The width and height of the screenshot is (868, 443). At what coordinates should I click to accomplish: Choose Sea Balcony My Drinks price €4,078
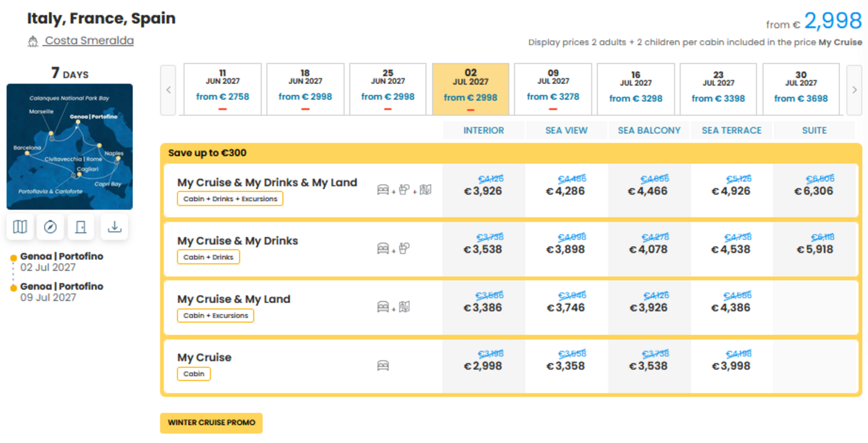649,249
